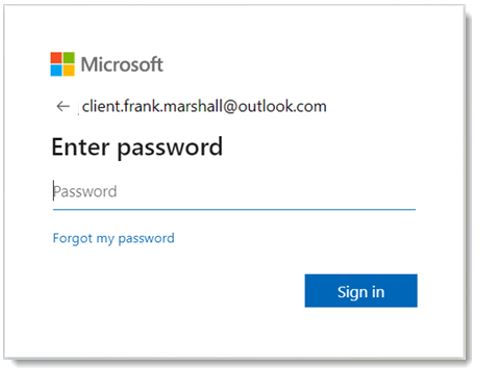Click the Enter password heading

click(x=137, y=147)
